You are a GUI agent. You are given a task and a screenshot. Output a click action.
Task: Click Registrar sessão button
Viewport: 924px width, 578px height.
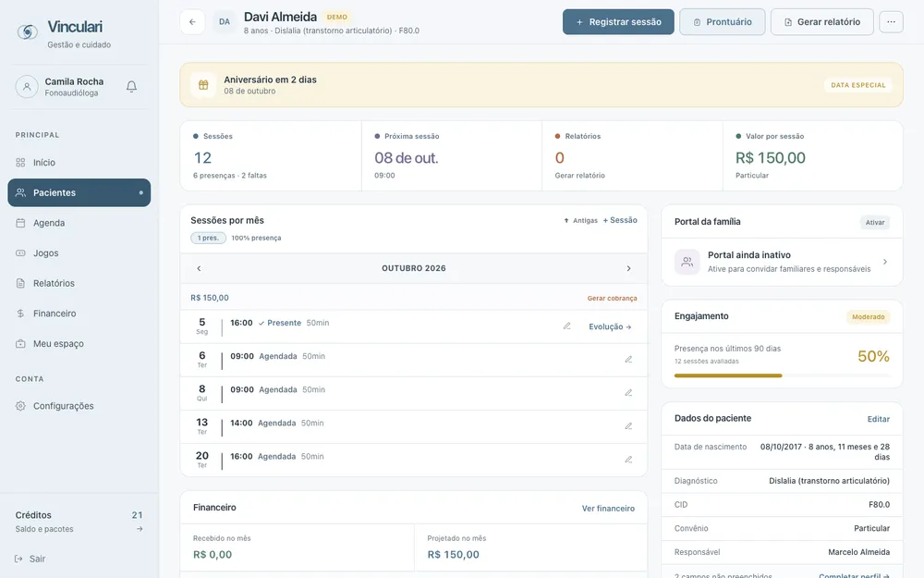tap(618, 22)
